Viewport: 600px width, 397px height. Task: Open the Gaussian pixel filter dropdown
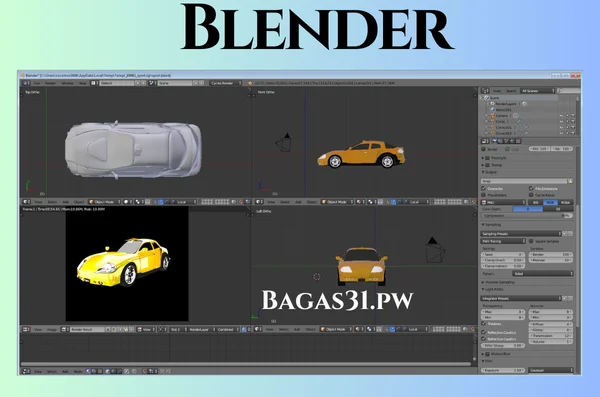tap(551, 370)
